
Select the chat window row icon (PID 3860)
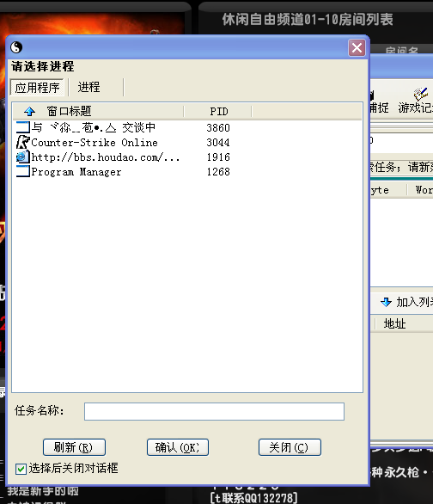pos(23,127)
